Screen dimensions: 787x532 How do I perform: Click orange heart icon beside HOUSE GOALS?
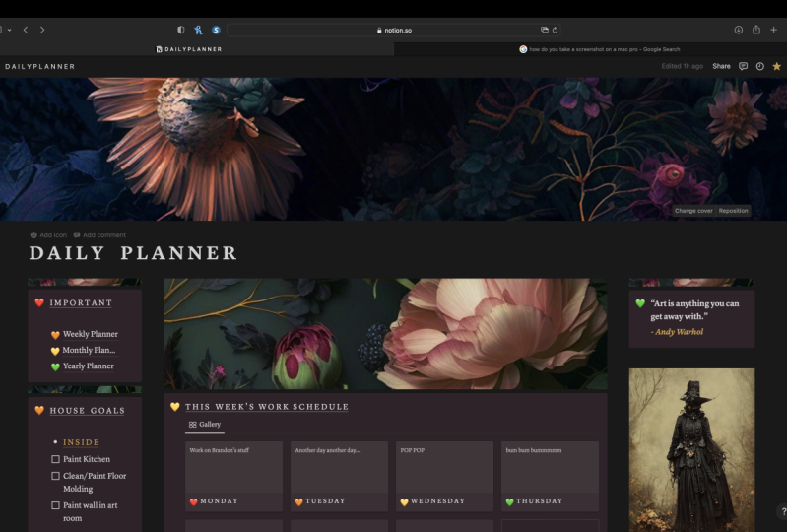pos(39,410)
